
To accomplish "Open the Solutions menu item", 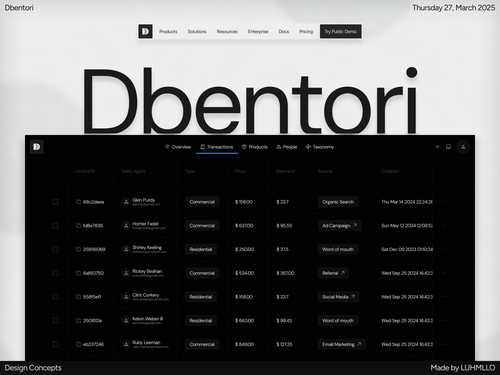I will (x=197, y=31).
